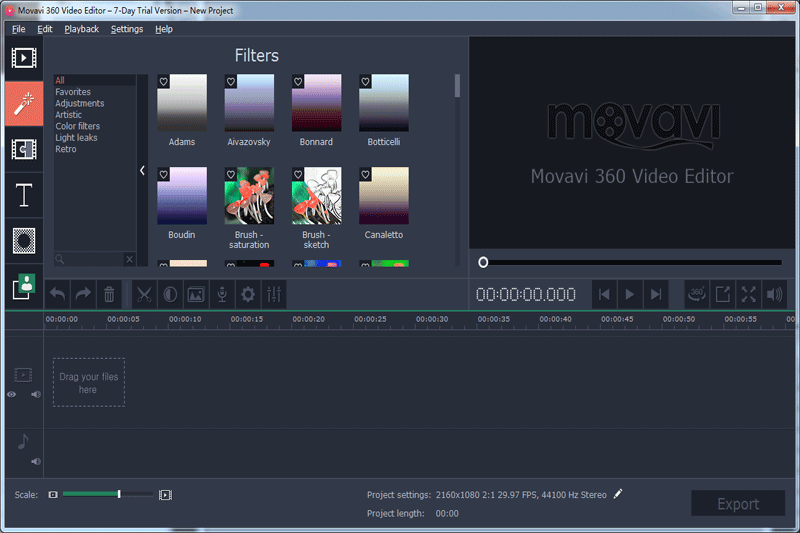Select the Favorites category
This screenshot has height=533, width=800.
[x=73, y=92]
